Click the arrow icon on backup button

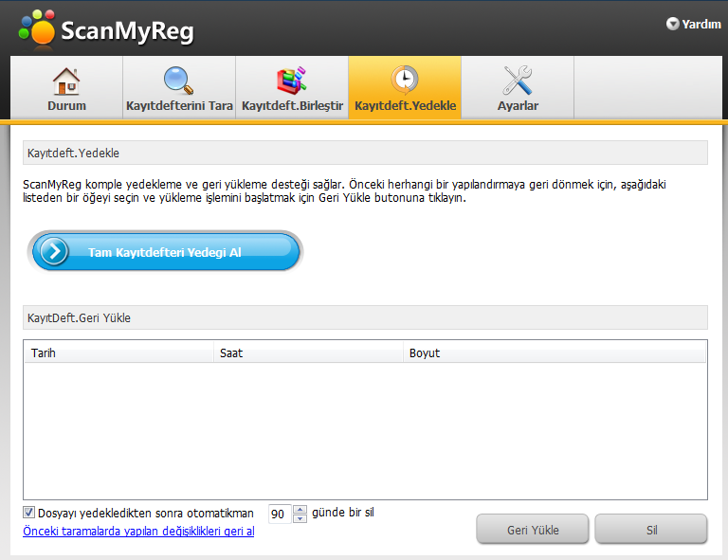pos(55,252)
